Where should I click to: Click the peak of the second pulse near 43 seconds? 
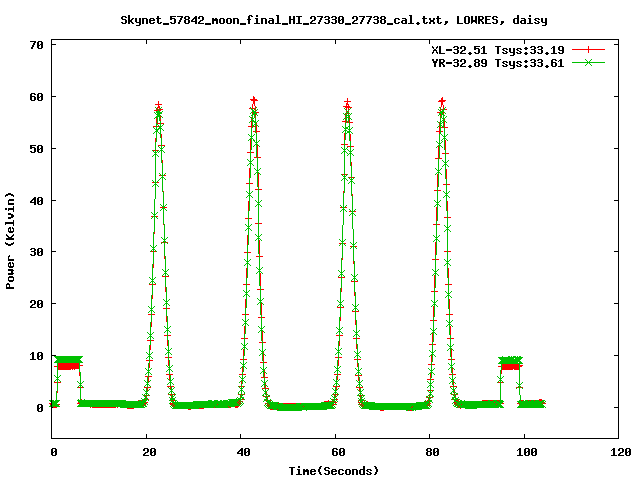[x=254, y=100]
